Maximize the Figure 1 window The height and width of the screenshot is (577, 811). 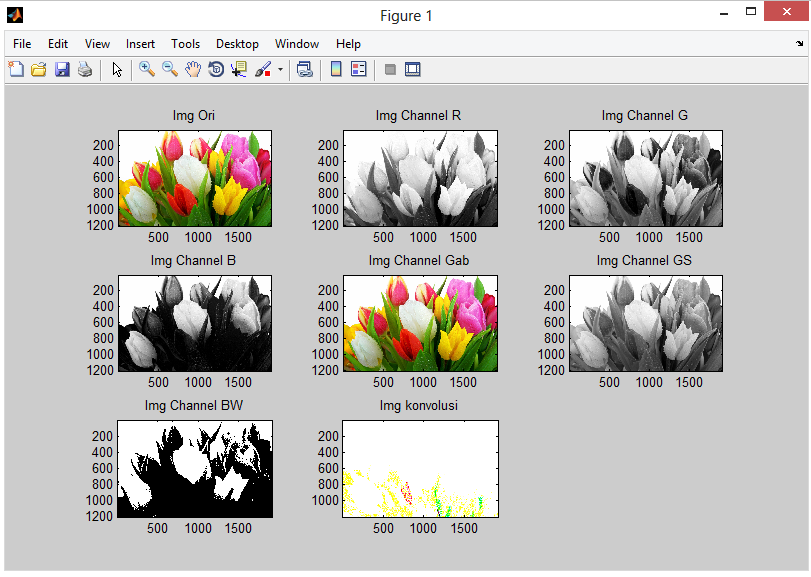751,11
